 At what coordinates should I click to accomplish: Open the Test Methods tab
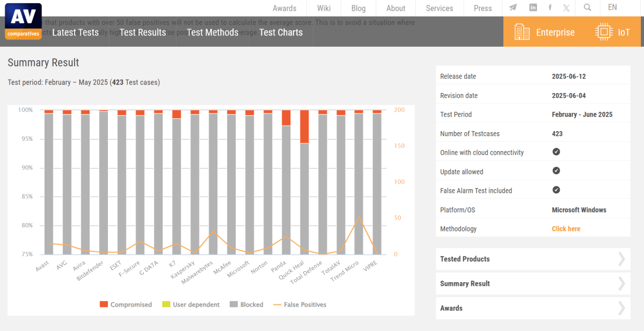tap(213, 32)
